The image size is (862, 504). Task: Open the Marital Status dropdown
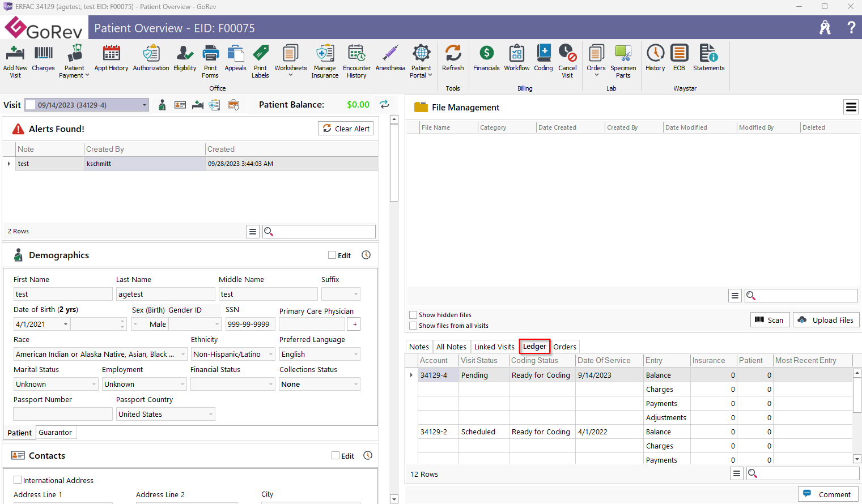[94, 384]
